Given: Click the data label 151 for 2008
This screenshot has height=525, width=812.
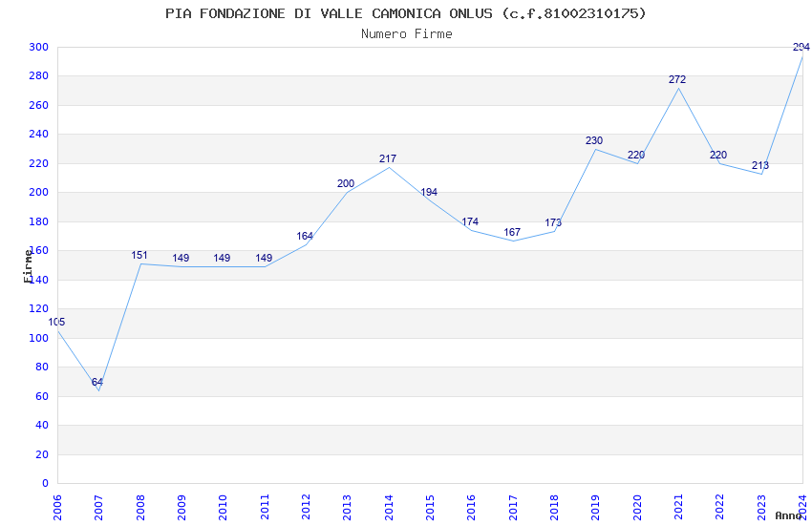Looking at the screenshot, I should coord(139,255).
